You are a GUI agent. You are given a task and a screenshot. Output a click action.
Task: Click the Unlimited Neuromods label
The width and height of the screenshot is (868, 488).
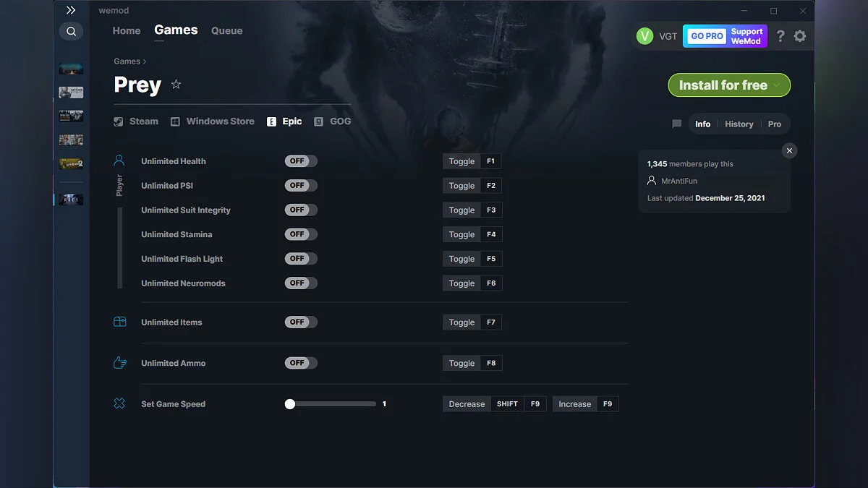click(183, 283)
